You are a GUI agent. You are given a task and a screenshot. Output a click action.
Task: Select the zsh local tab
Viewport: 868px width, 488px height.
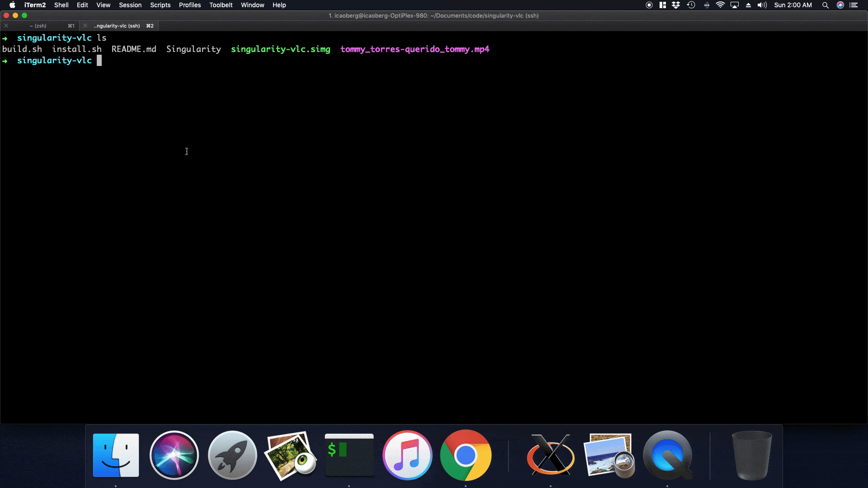pyautogui.click(x=39, y=26)
